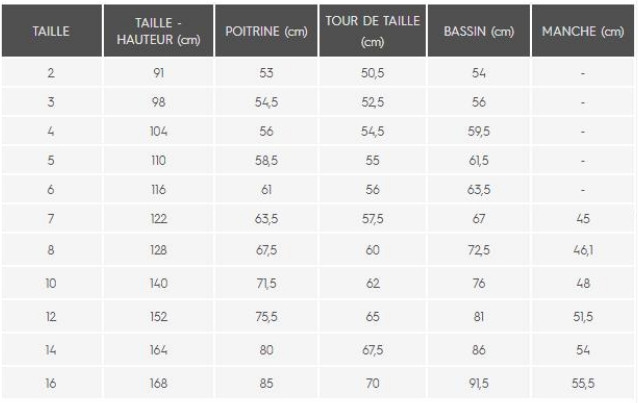Select the TOUR DE TAILLE (cm) header
The width and height of the screenshot is (639, 403).
click(372, 31)
